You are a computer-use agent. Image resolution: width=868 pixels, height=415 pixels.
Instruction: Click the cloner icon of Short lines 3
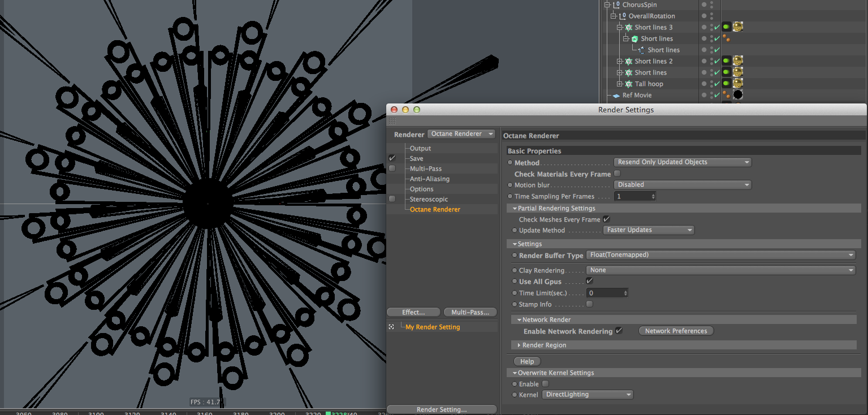pyautogui.click(x=628, y=27)
